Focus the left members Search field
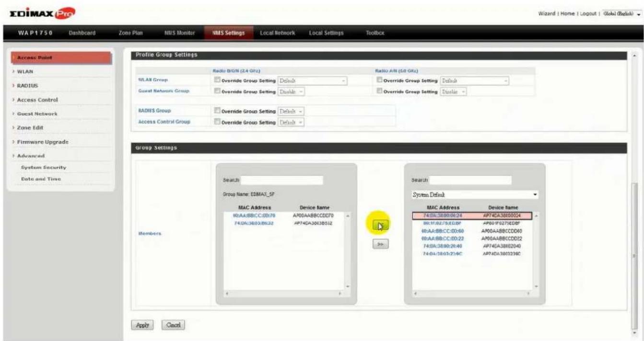Screen dimensions: 644x341 (x=281, y=180)
